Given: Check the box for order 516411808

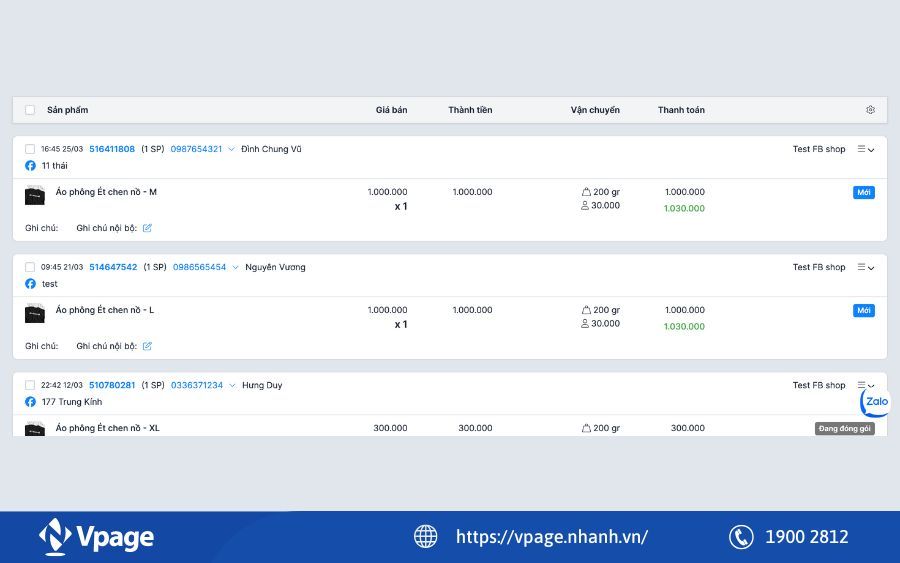Looking at the screenshot, I should point(30,149).
